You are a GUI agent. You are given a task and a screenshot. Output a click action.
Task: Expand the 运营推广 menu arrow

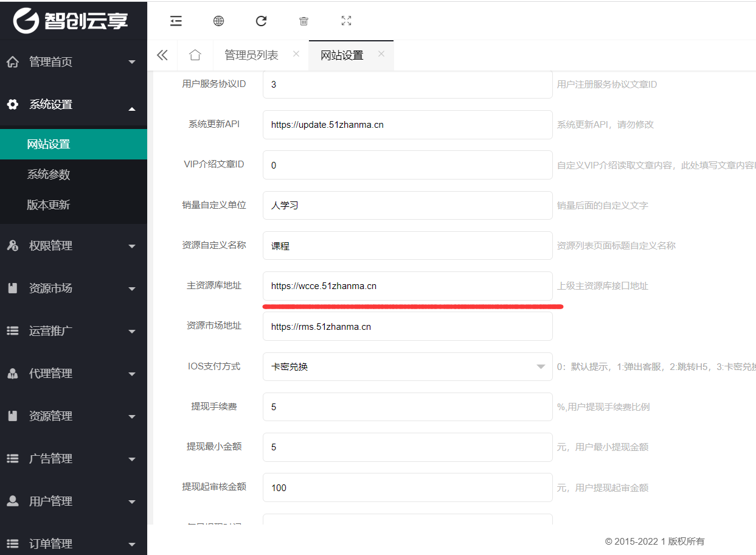coord(132,332)
